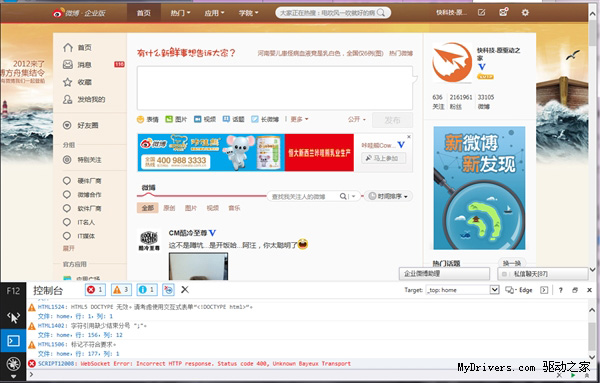Click the compose post icon in header
Screen dimensions: 600x383
(x=481, y=13)
